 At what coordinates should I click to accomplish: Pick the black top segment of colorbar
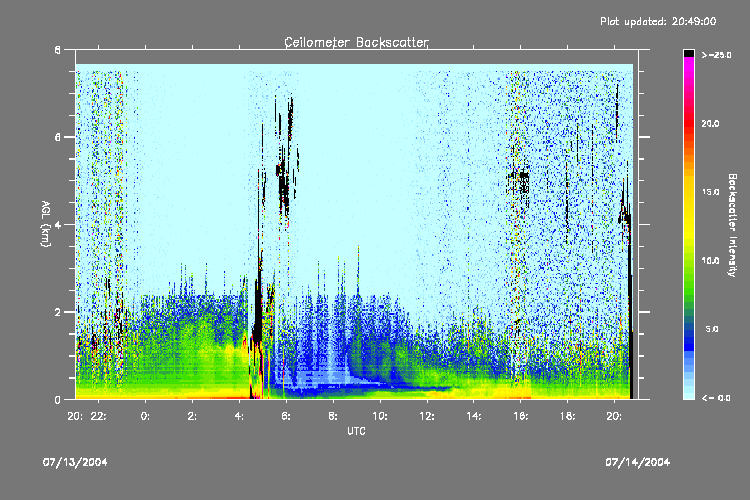(689, 53)
